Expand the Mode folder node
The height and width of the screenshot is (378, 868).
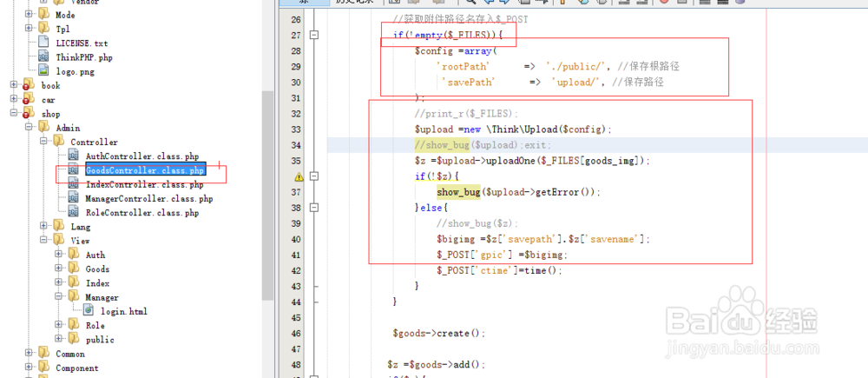(29, 15)
